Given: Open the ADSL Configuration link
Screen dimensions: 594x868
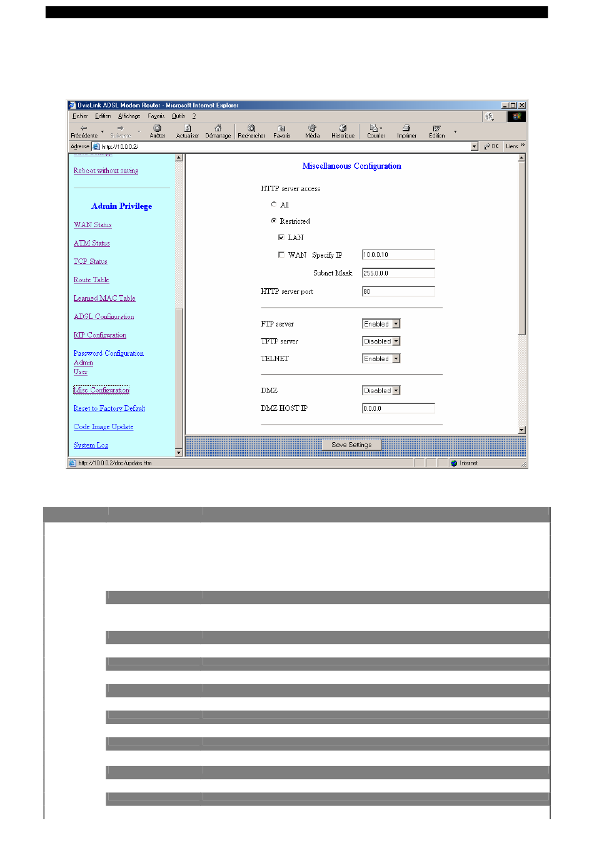Looking at the screenshot, I should coord(104,316).
